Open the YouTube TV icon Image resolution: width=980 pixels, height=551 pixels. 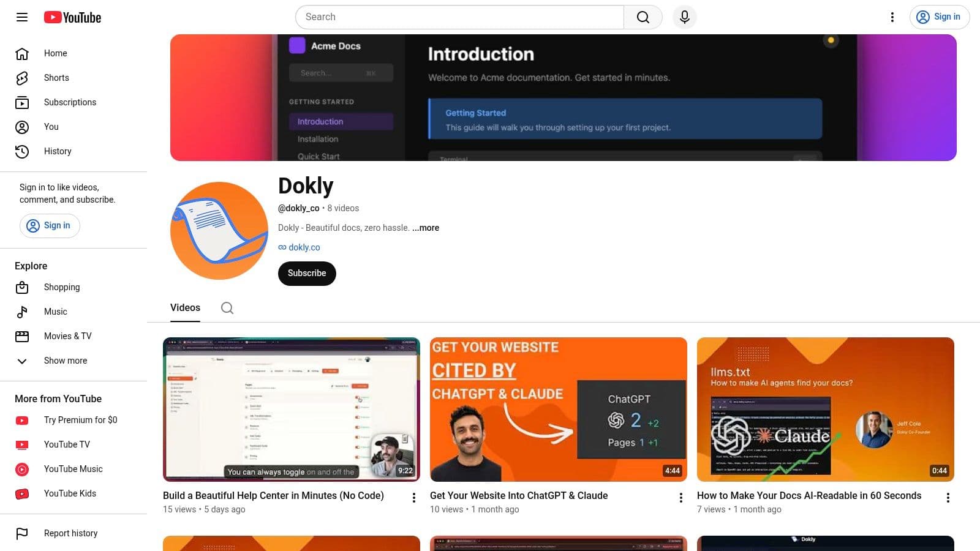click(x=22, y=444)
